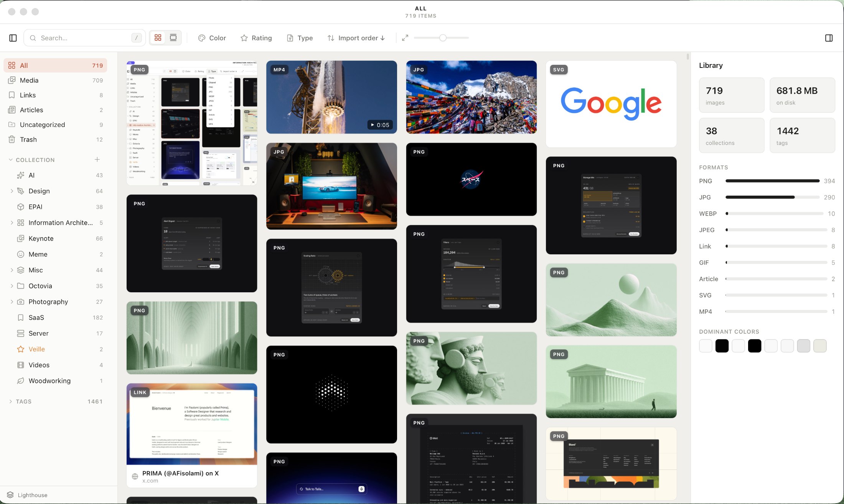Pick the first black dominant color swatch
The image size is (844, 504).
(722, 346)
